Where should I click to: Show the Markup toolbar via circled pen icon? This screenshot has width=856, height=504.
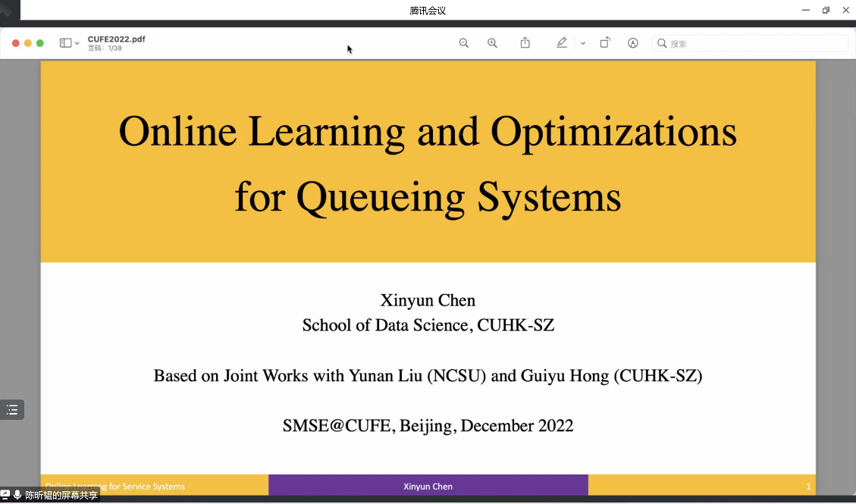tap(632, 43)
